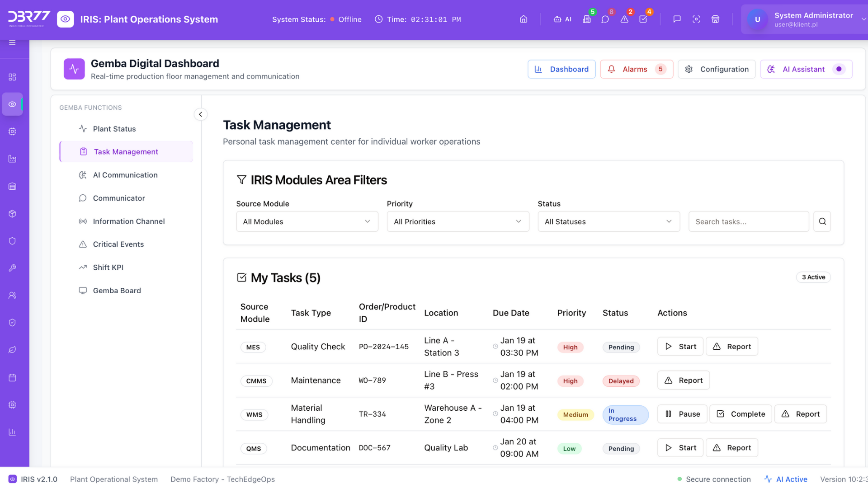Image resolution: width=868 pixels, height=488 pixels.
Task: Mark TR-334 Material Handling task Complete
Action: coord(741,414)
